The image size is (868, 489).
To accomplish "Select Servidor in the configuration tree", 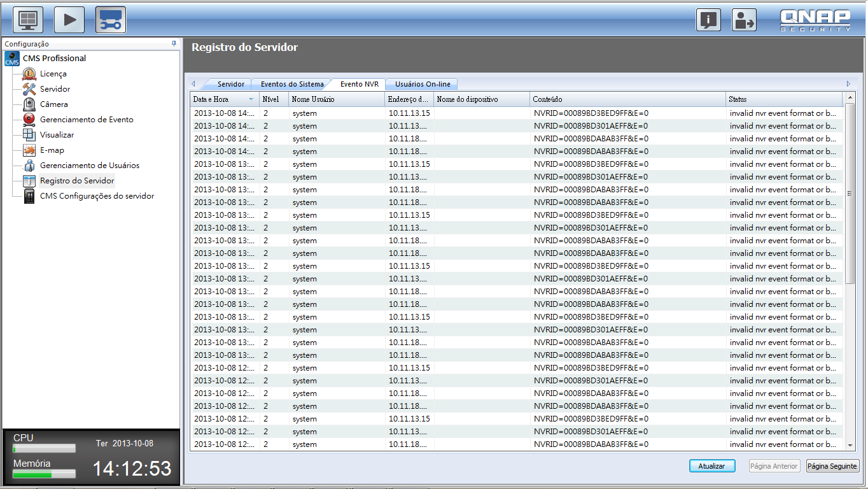I will [x=55, y=89].
